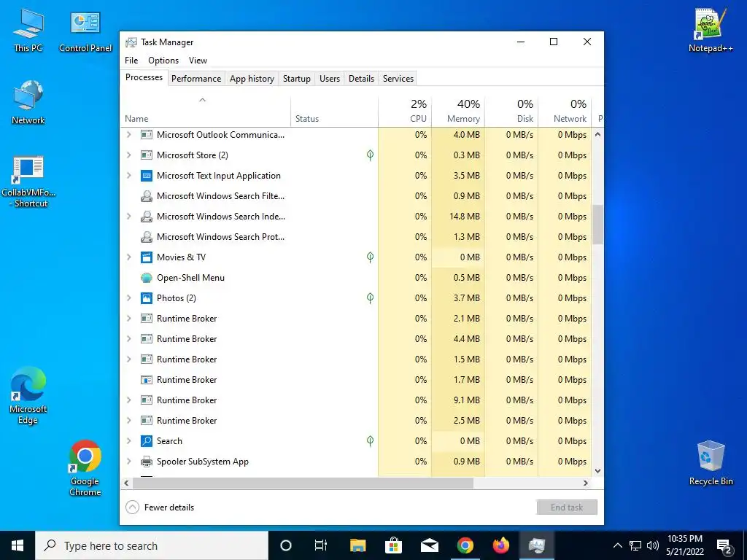Launch Google Chrome desktop shortcut

85,468
